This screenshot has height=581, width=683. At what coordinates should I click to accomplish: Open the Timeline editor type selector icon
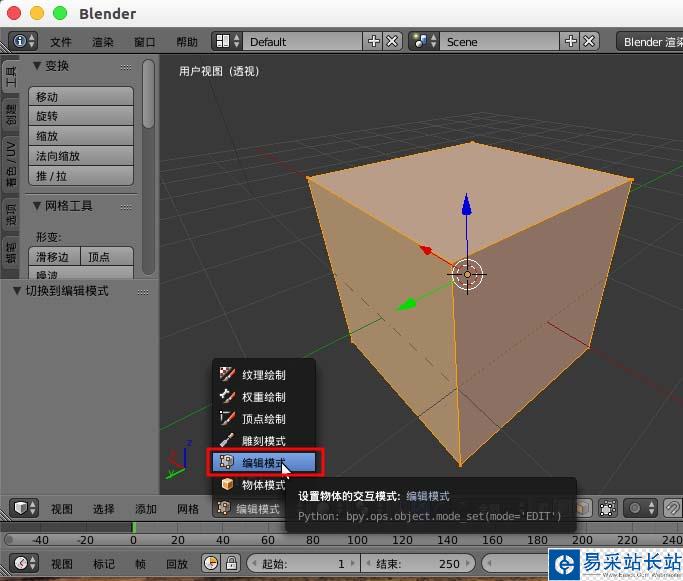pos(24,563)
